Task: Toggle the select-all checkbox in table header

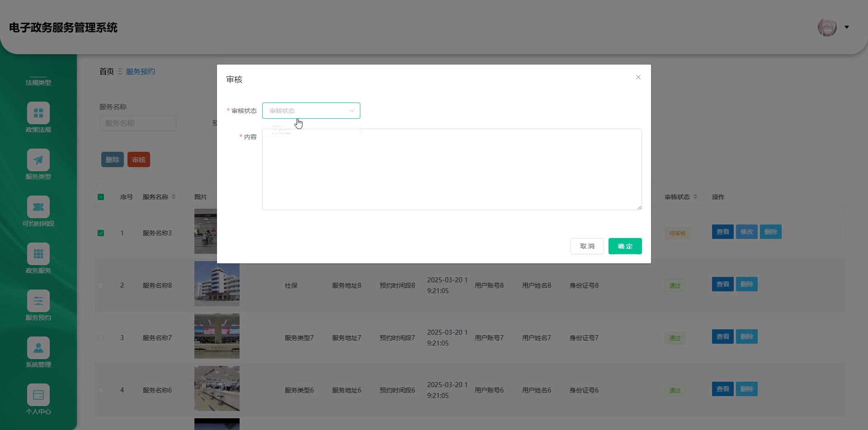Action: pos(101,197)
